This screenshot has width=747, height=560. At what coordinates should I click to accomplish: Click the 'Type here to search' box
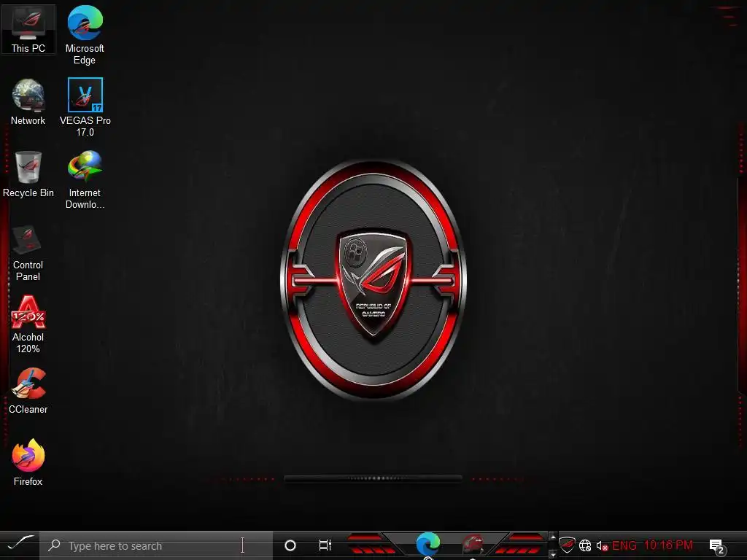click(156, 545)
